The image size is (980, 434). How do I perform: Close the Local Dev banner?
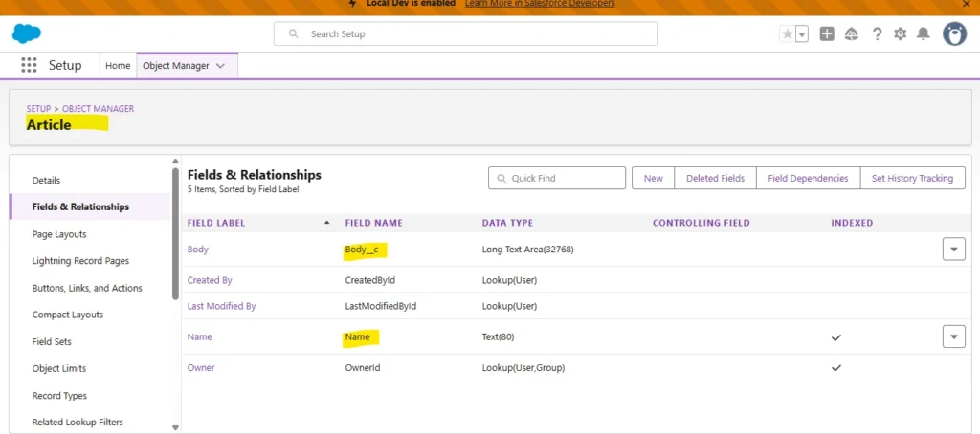(966, 5)
